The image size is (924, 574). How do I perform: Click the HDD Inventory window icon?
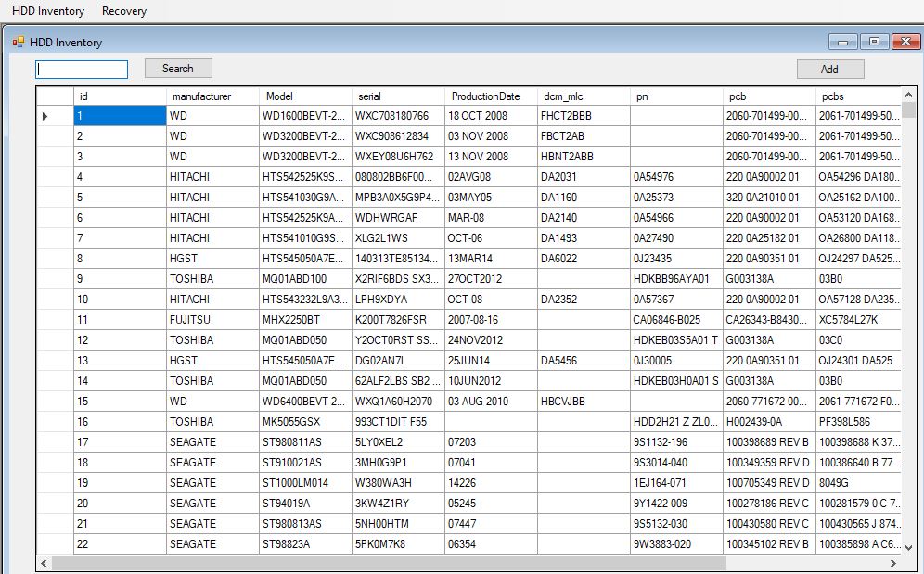click(19, 42)
